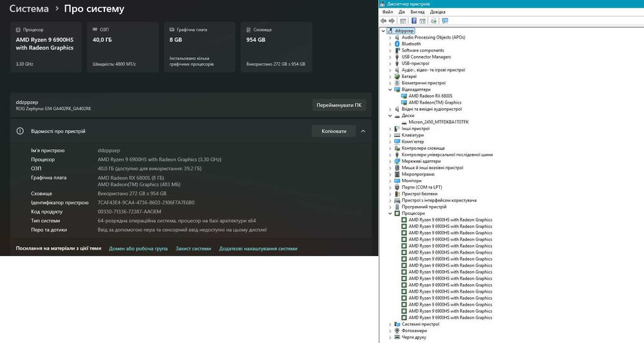Select Контролери універсальної послідовної шини category

[447, 154]
